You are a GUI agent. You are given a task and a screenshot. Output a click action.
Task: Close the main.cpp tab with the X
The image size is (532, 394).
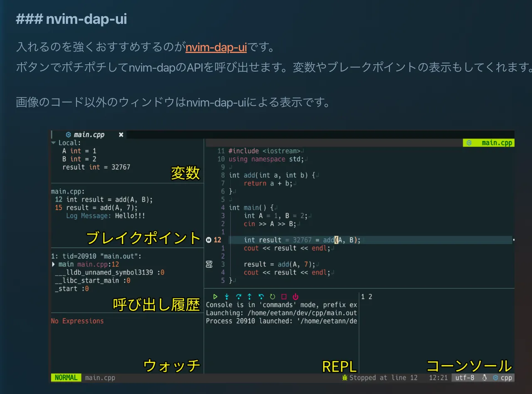121,135
